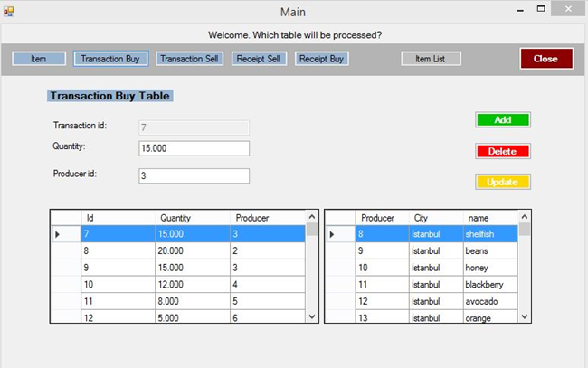Viewport: 588px width, 368px height.
Task: Click Producer header in transactions grid
Action: pyautogui.click(x=268, y=218)
